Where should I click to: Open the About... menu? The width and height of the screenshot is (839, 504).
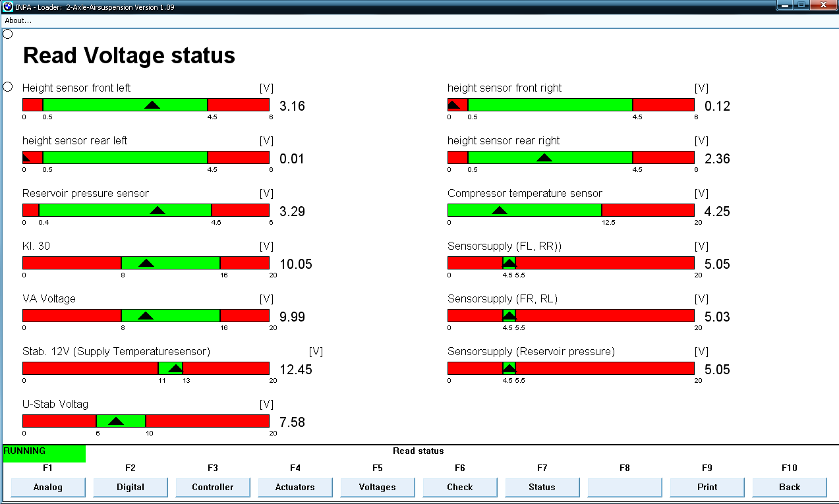(18, 20)
